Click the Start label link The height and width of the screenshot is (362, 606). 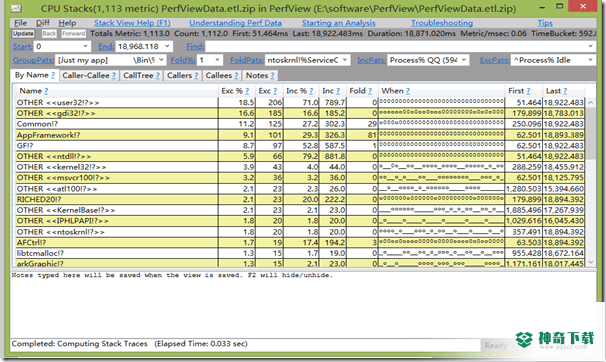coord(22,47)
